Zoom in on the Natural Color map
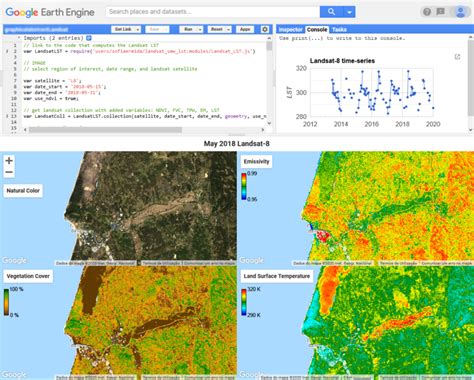 9,160
